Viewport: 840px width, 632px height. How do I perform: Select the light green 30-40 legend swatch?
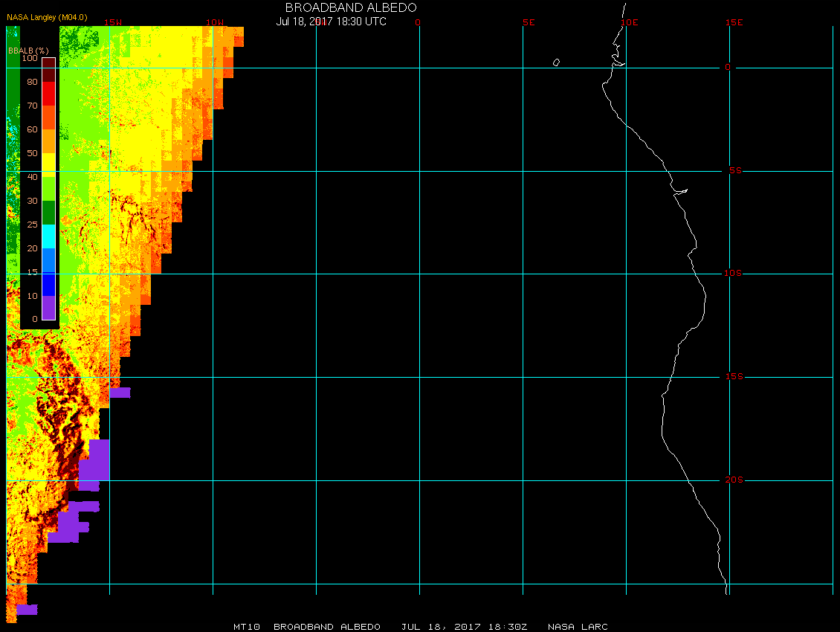click(49, 189)
